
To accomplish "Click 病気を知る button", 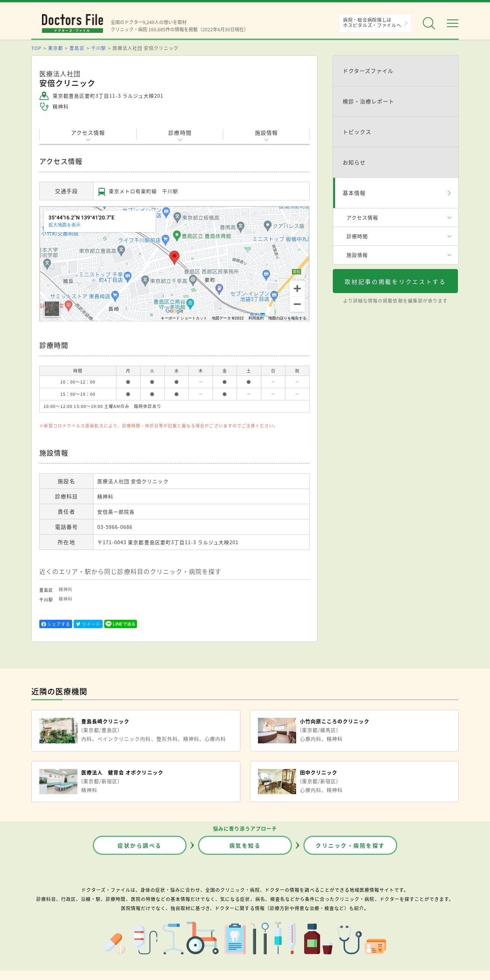I will pyautogui.click(x=245, y=845).
